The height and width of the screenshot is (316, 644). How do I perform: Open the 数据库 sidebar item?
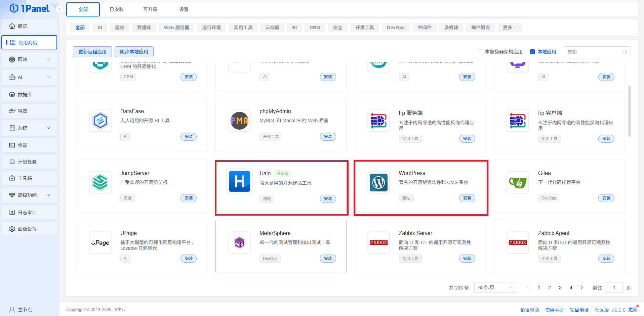29,95
